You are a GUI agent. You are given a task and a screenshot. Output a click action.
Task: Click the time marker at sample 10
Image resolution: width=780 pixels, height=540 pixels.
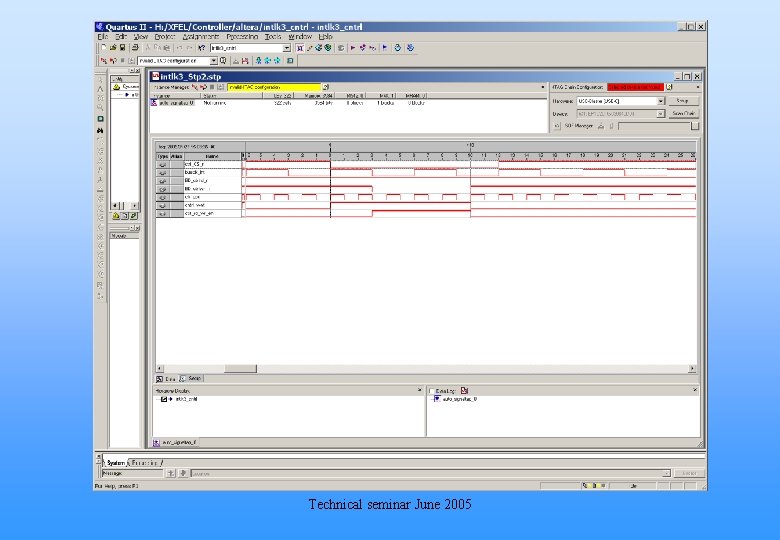470,146
